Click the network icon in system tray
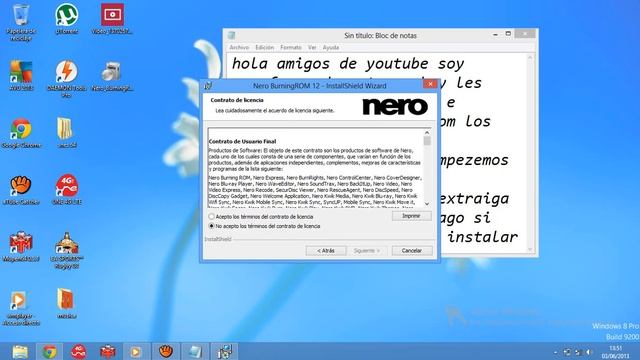The image size is (640, 360). 578,352
